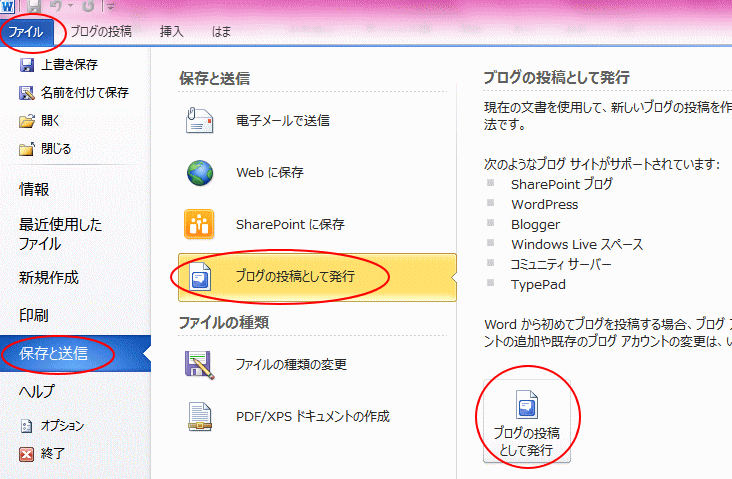The height and width of the screenshot is (479, 732).
Task: Select 閉じる to close the document
Action: [56, 149]
